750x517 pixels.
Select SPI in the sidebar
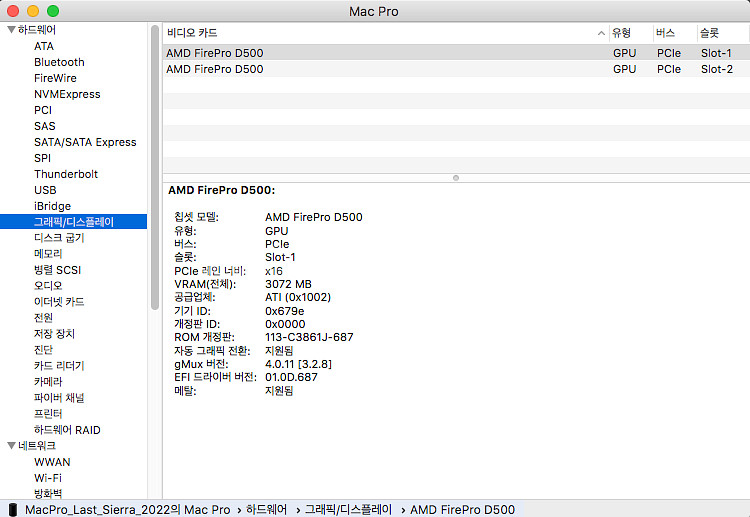(x=43, y=158)
